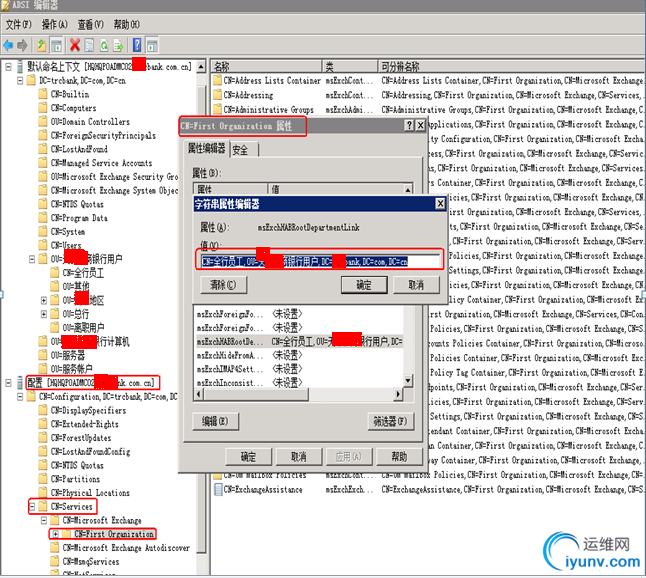Click 确定 at the properties dialog bottom
646x578 pixels.
pyautogui.click(x=248, y=456)
